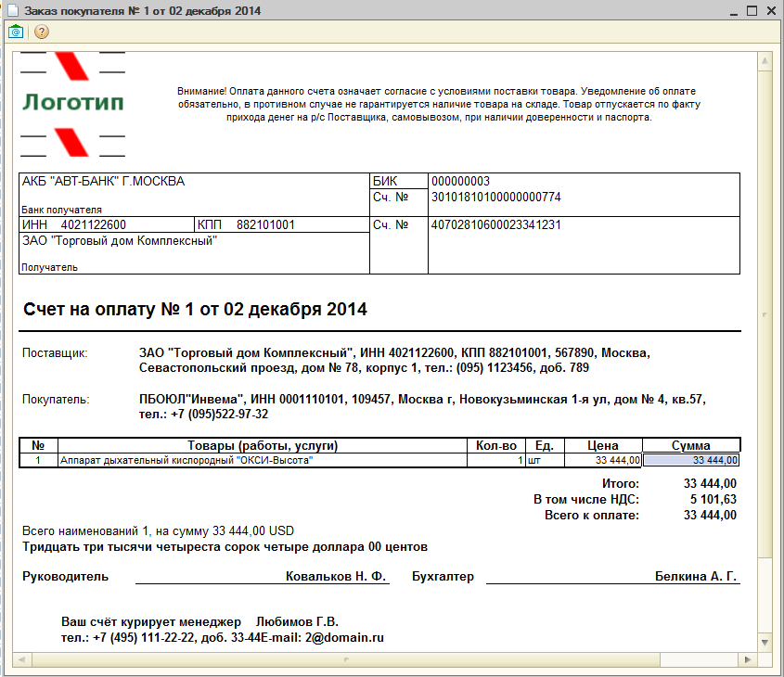The image size is (784, 677).
Task: Click the Сумма column header
Action: point(691,445)
